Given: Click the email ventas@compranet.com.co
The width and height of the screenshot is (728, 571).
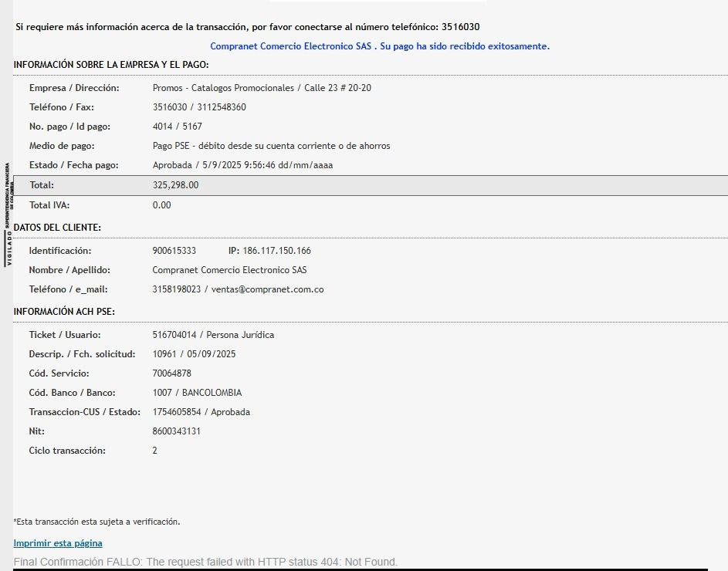Looking at the screenshot, I should [267, 289].
